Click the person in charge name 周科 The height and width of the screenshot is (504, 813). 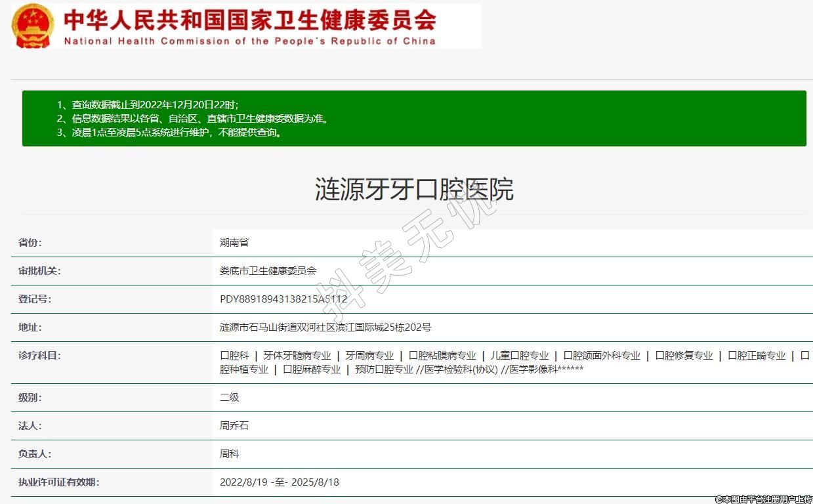pyautogui.click(x=230, y=454)
